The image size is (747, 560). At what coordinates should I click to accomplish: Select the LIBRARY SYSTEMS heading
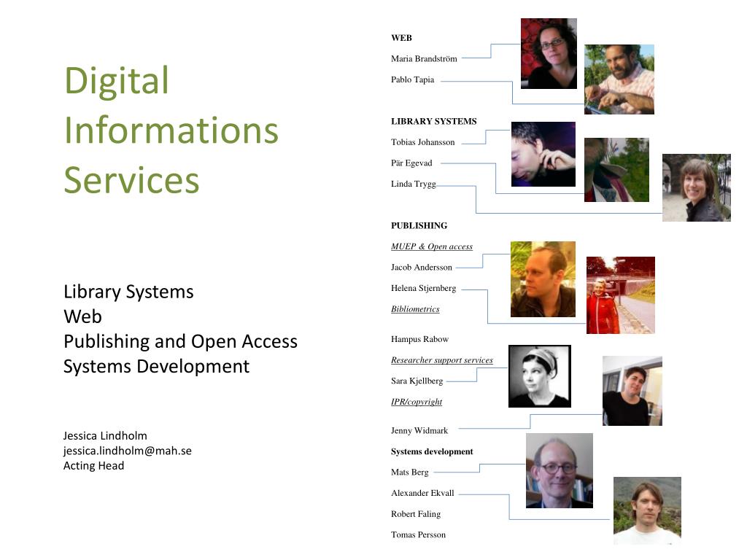433,121
